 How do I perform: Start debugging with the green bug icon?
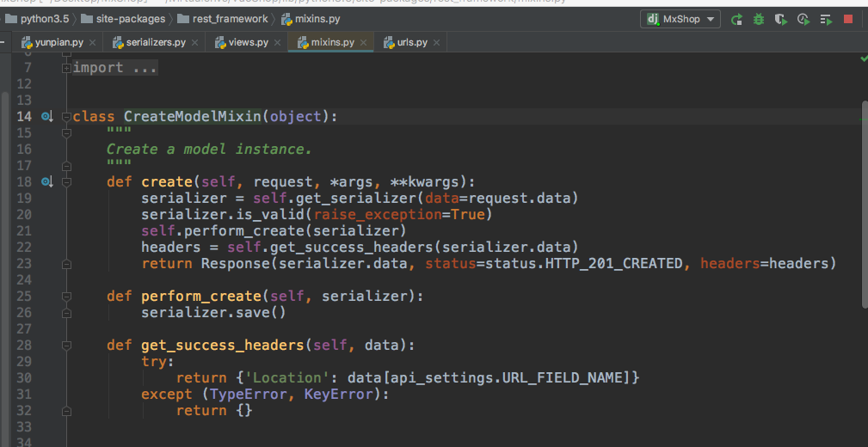pyautogui.click(x=759, y=20)
